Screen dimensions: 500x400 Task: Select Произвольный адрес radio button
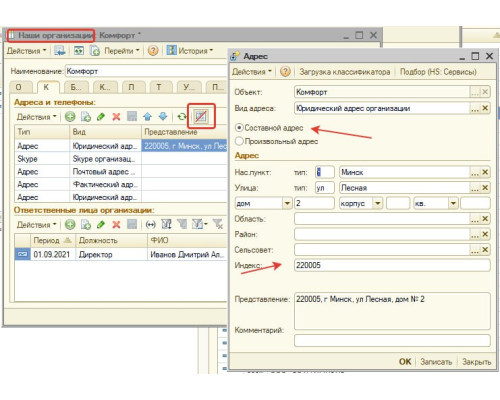coord(239,141)
